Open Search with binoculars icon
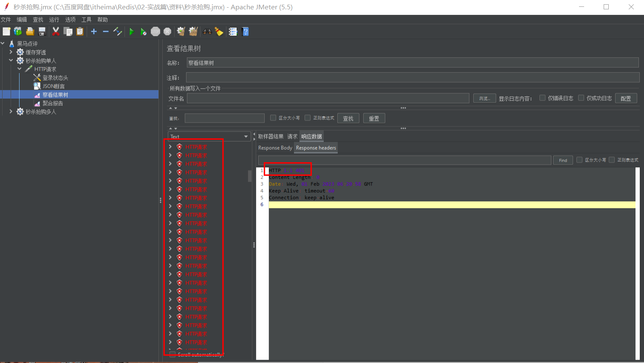This screenshot has width=644, height=363. click(x=207, y=31)
